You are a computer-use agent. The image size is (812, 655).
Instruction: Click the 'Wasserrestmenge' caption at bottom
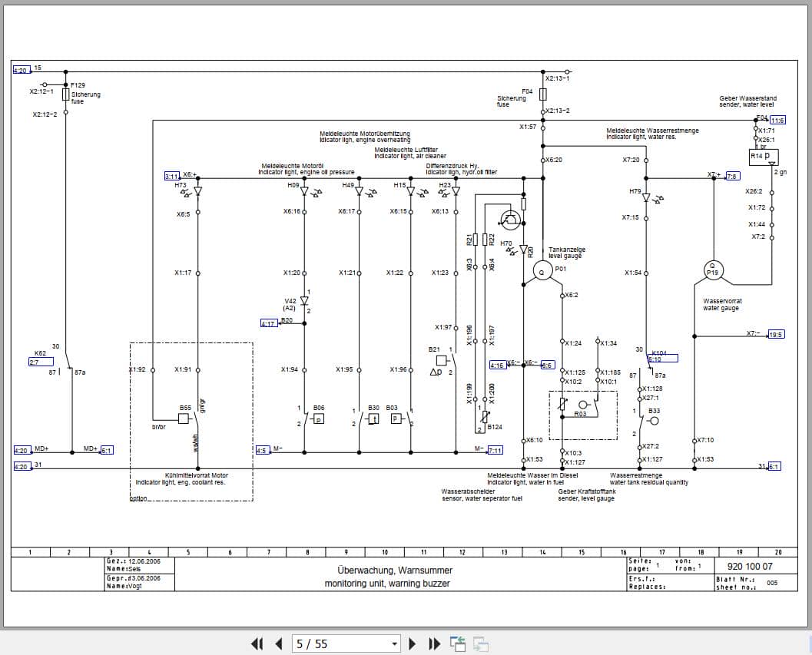636,475
